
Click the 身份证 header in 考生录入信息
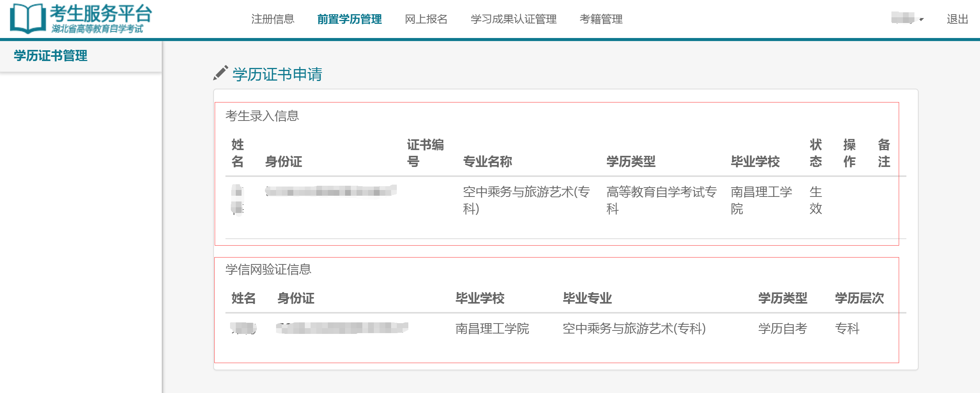pos(283,162)
